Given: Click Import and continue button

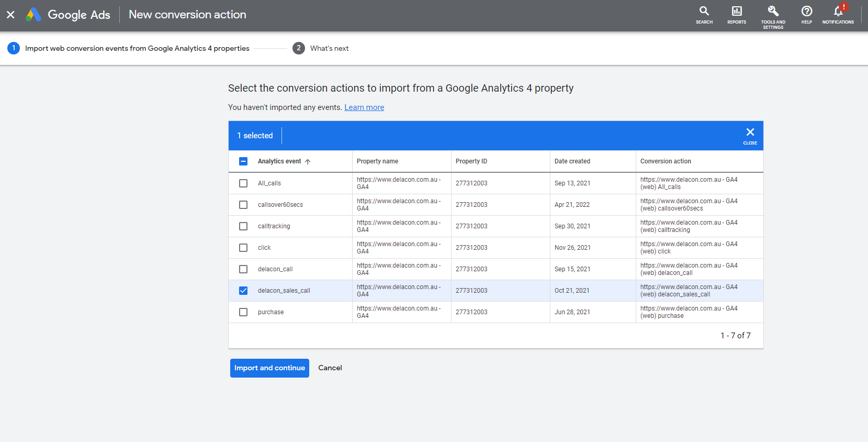Looking at the screenshot, I should [x=269, y=368].
